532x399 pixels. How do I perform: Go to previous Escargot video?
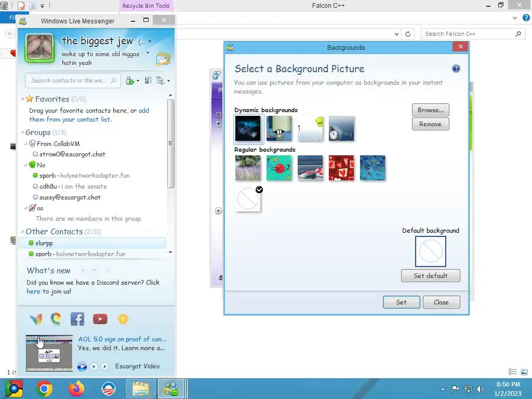click(94, 366)
